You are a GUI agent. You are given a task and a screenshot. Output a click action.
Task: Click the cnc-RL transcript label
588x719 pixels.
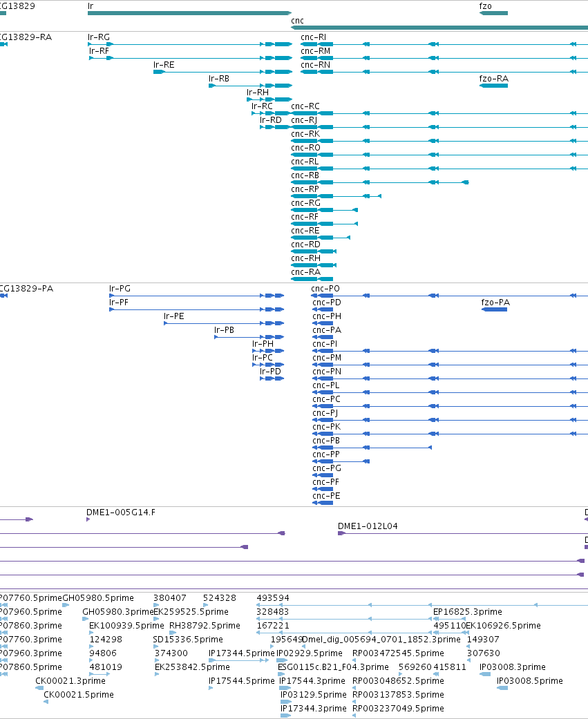(x=305, y=161)
